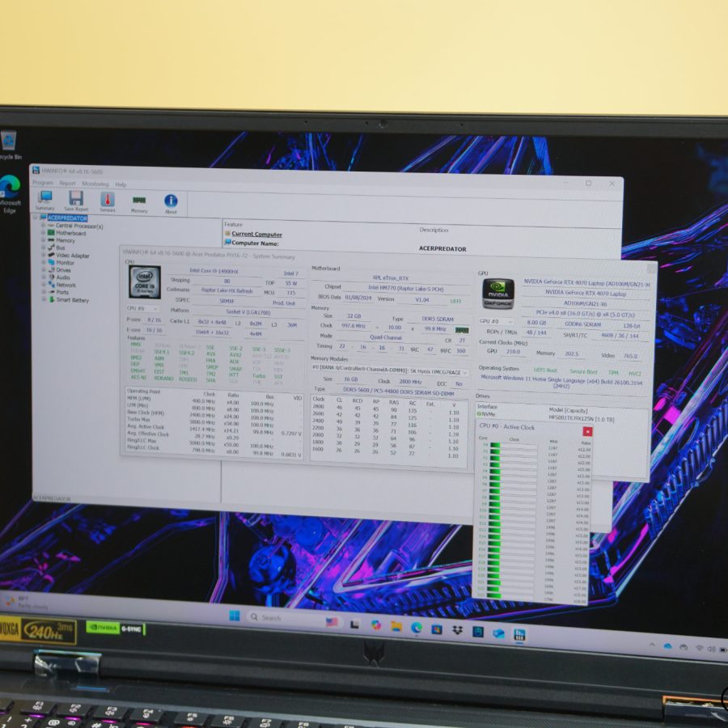Screen dimensions: 728x728
Task: Open the Help menu
Action: click(121, 184)
